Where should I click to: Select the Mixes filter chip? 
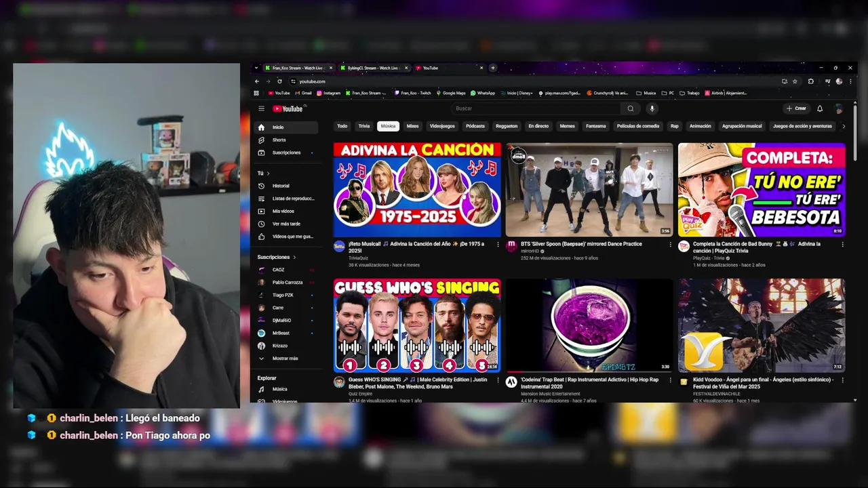(x=412, y=126)
